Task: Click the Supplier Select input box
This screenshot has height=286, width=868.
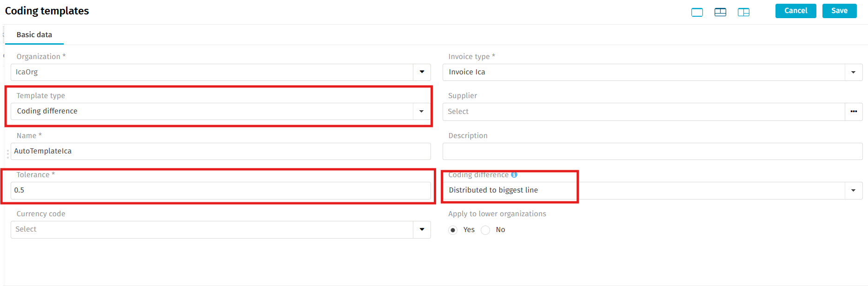Action: (x=643, y=112)
